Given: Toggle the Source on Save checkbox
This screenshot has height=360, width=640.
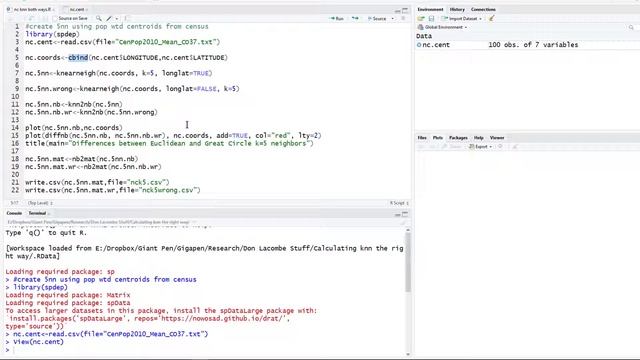Looking at the screenshot, I should click(55, 18).
